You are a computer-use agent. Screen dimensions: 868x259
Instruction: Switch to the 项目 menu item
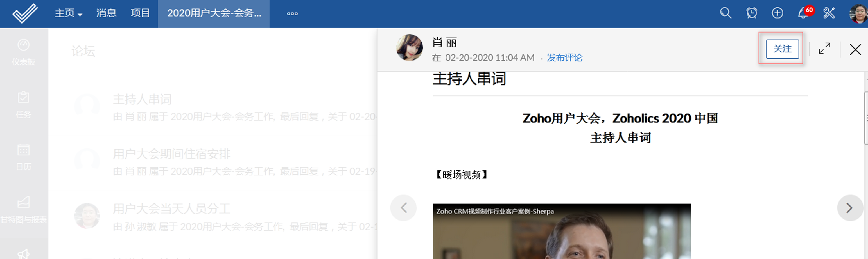140,13
